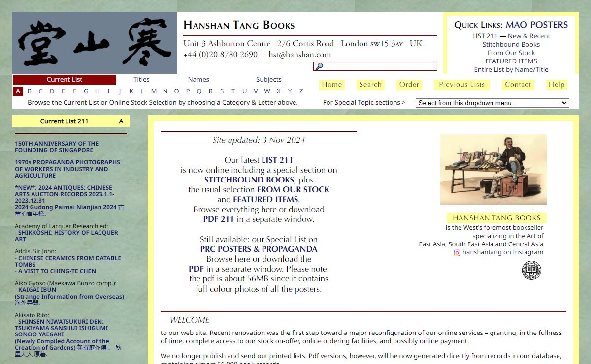Download PDF 211 link
This screenshot has height=364, width=591.
(219, 219)
